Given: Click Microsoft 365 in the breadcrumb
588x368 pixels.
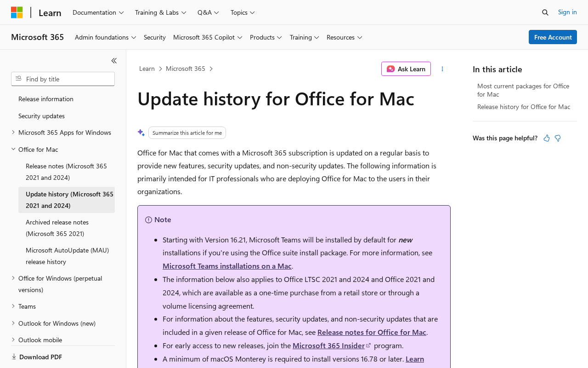Looking at the screenshot, I should tap(186, 69).
